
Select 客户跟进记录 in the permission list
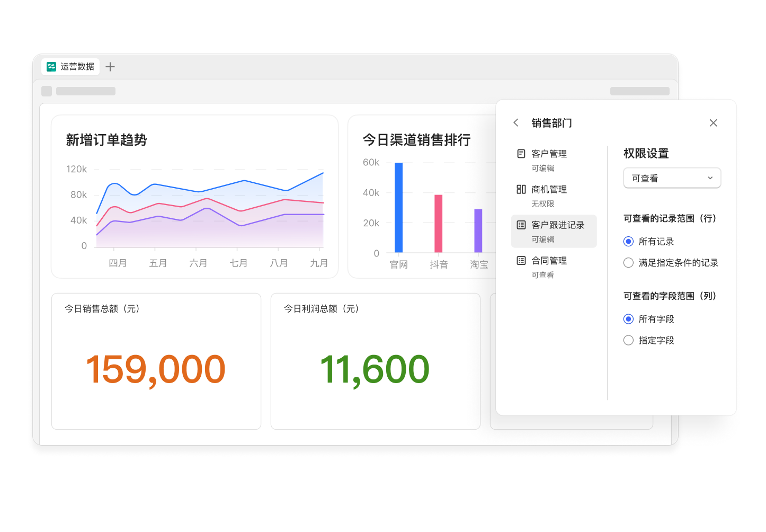point(557,231)
